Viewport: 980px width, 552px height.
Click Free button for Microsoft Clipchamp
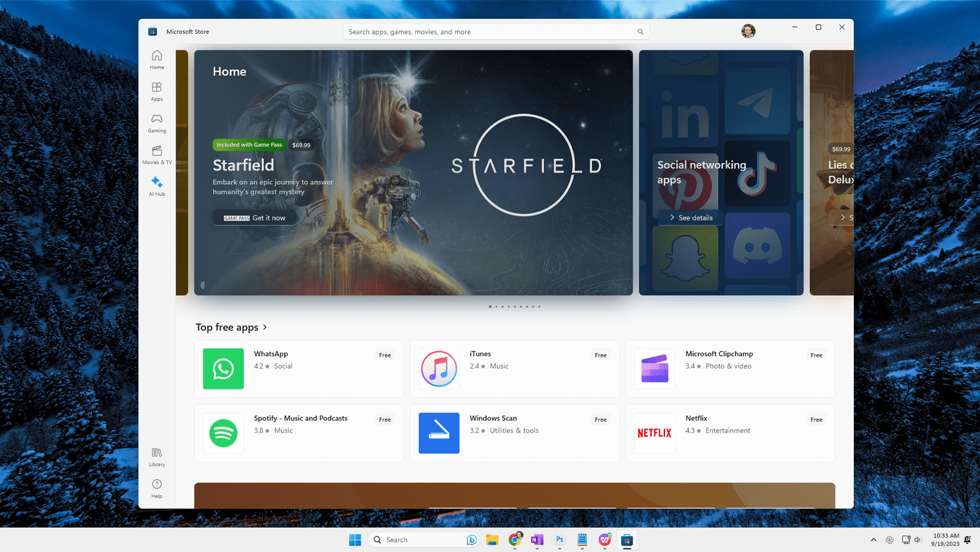tap(816, 355)
